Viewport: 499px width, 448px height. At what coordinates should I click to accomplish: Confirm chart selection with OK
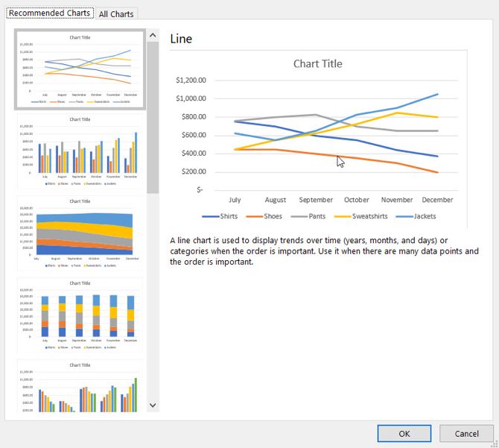(404, 433)
